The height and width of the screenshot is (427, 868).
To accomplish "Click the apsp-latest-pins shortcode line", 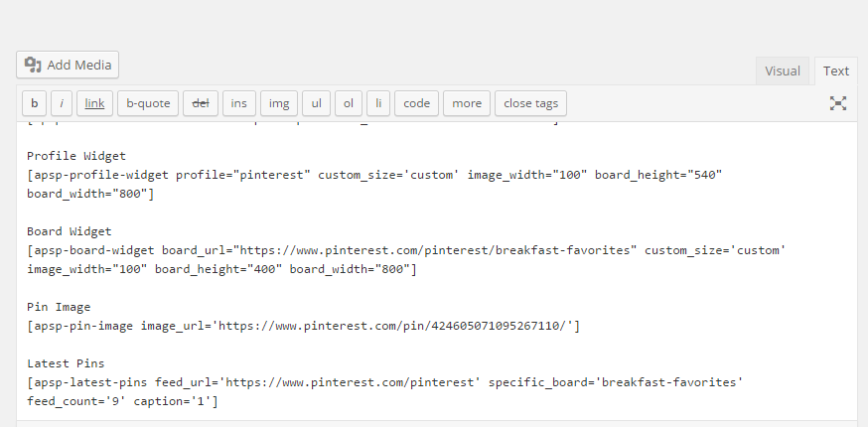I will [385, 382].
